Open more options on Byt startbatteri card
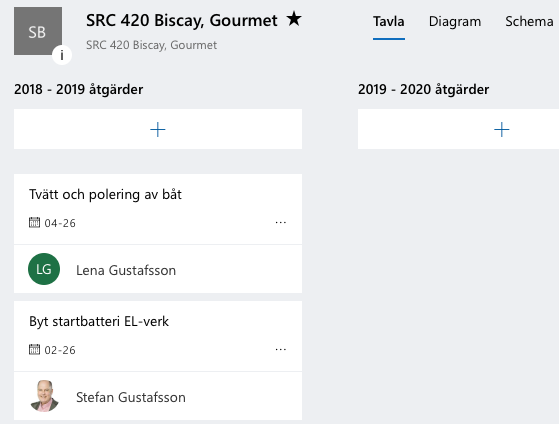559x424 pixels. click(x=281, y=349)
